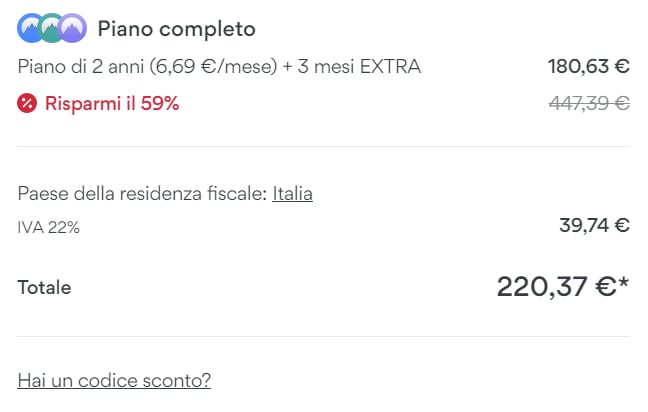Click the crossed-out 447,39 € price
Viewport: 648px width, 412px height.
[588, 103]
